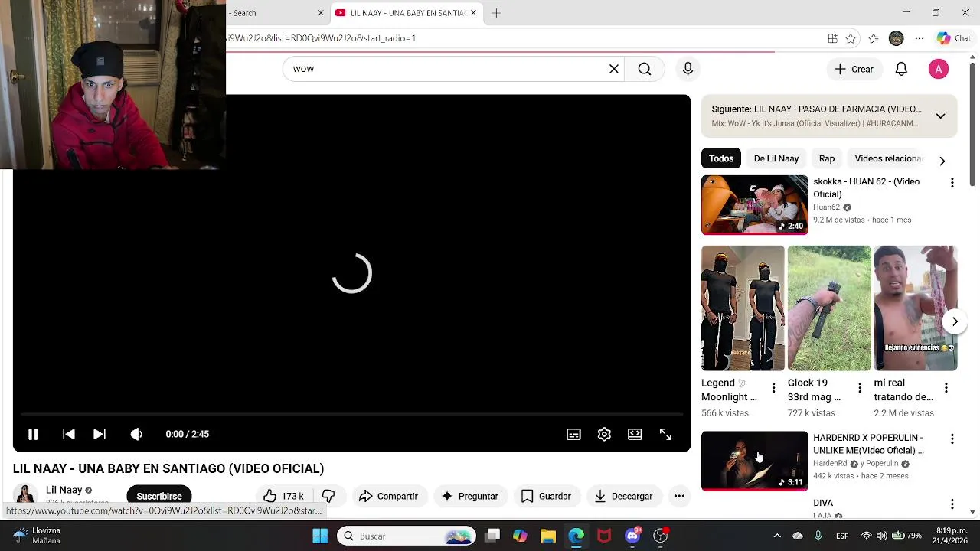Select the Rap filter chip
The width and height of the screenshot is (980, 551).
click(x=826, y=158)
